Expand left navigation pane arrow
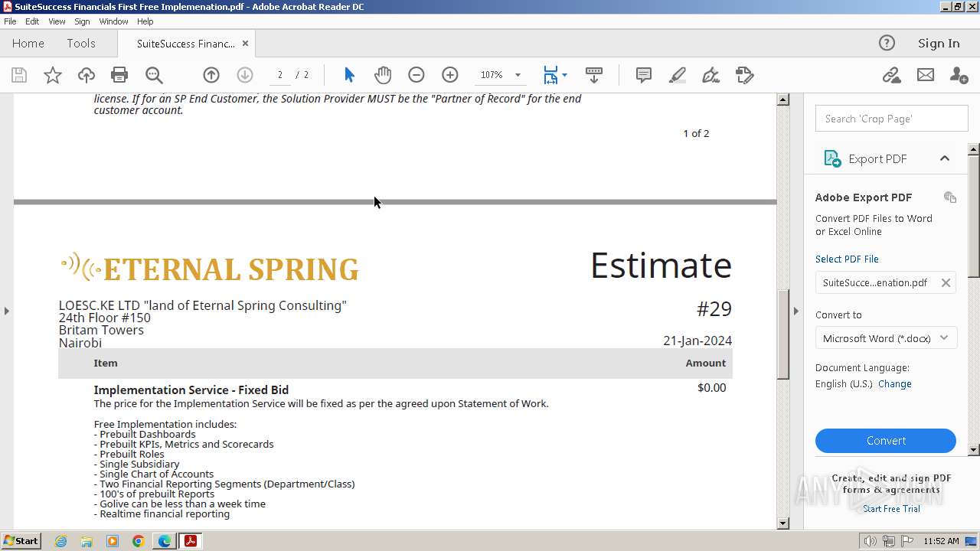This screenshot has height=551, width=980. 6,311
